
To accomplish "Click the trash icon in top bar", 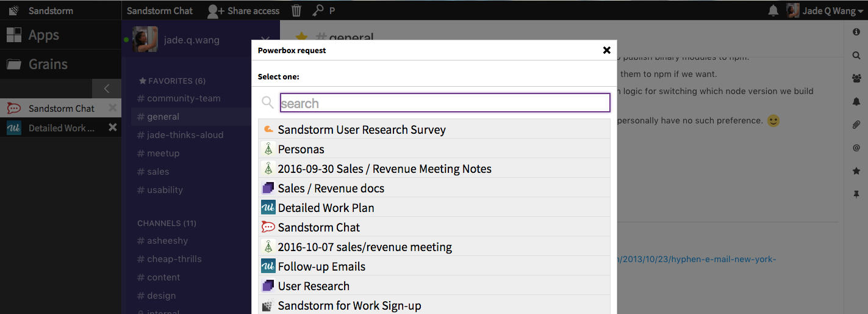I will pos(296,10).
